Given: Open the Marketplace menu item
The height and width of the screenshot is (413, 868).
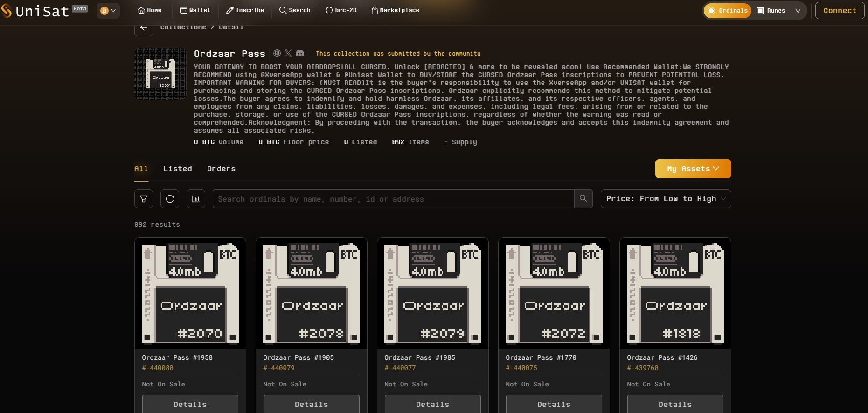Looking at the screenshot, I should [x=396, y=10].
